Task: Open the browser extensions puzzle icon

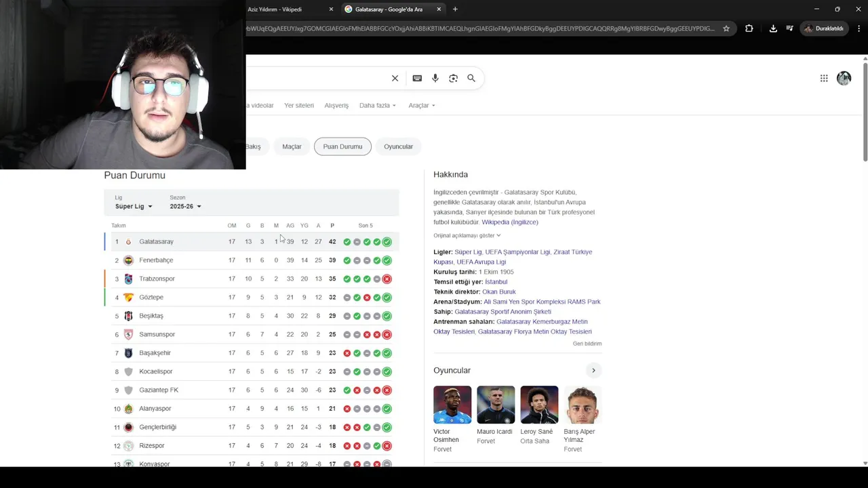Action: click(x=749, y=28)
